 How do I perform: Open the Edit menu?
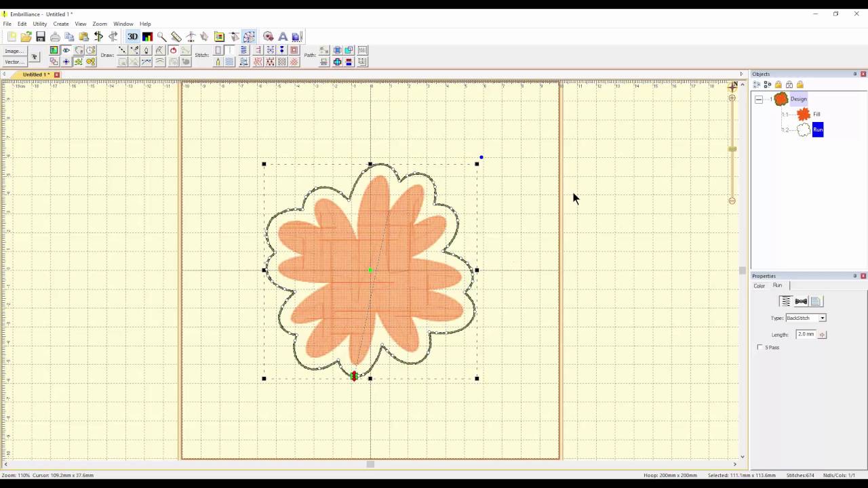22,24
